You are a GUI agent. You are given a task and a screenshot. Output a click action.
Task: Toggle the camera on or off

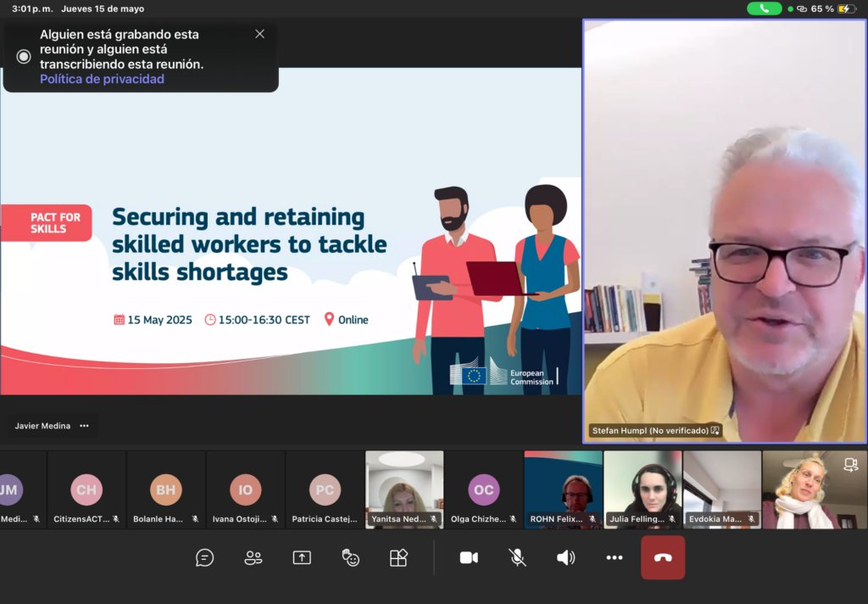pos(469,557)
